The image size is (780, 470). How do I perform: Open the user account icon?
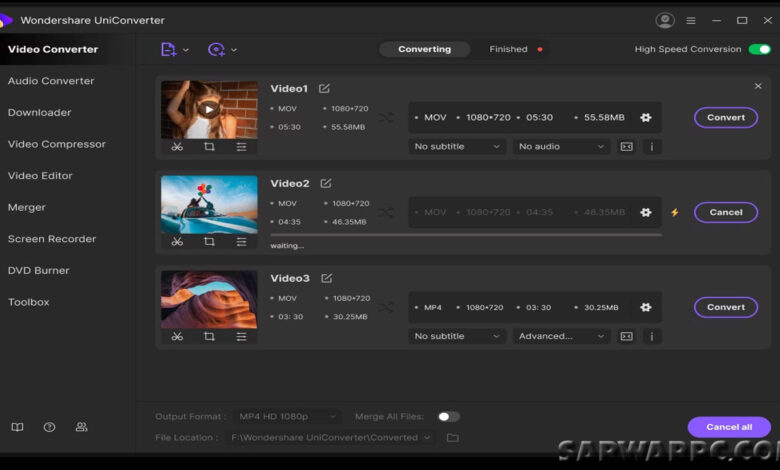(x=665, y=20)
